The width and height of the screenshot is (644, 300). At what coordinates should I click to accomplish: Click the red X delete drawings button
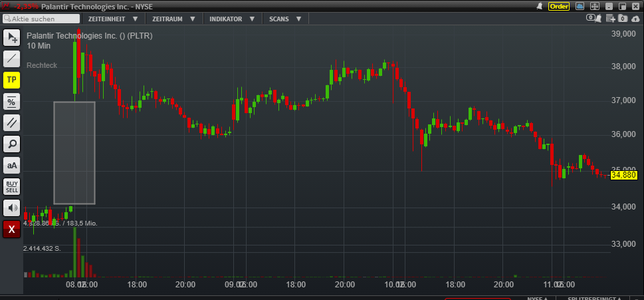tap(11, 229)
